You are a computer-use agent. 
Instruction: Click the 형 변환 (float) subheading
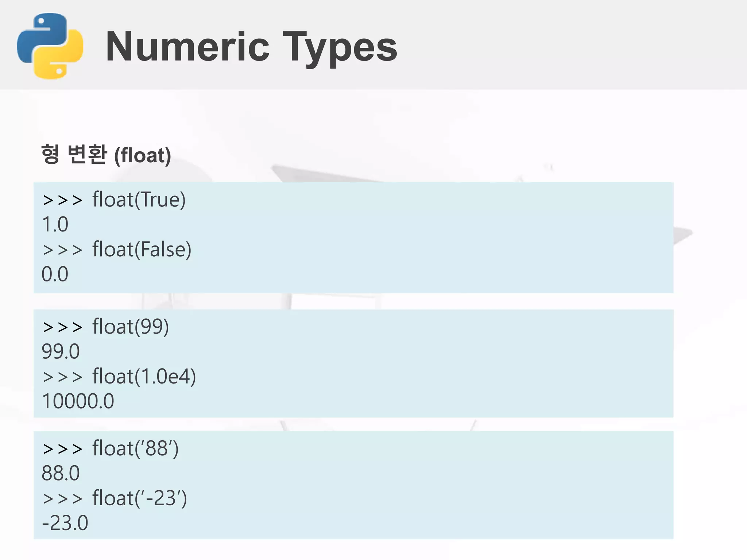click(x=106, y=155)
